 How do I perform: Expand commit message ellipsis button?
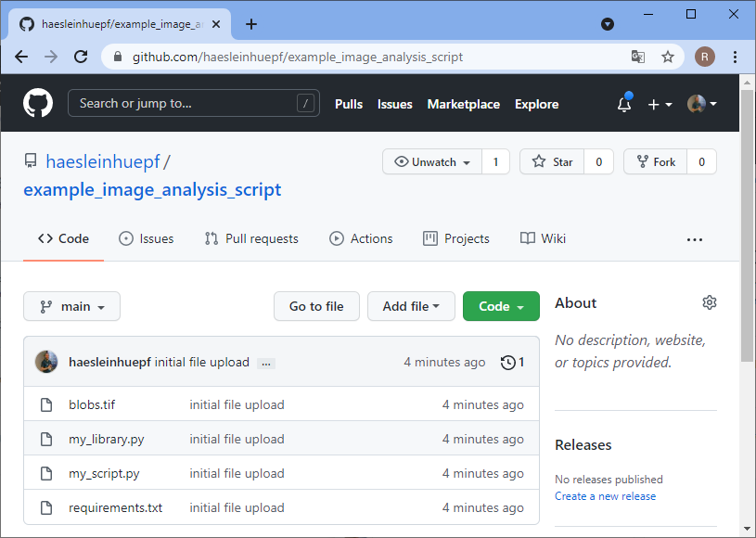pos(266,364)
